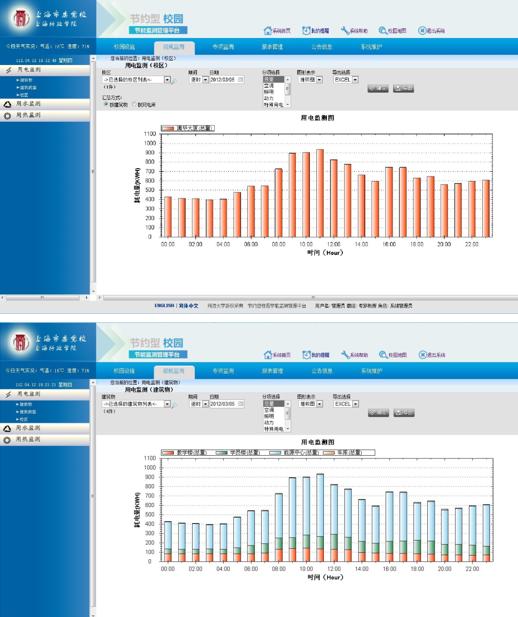The image size is (518, 617).
Task: Select the 按建筑物 summary radio button
Action: click(106, 105)
